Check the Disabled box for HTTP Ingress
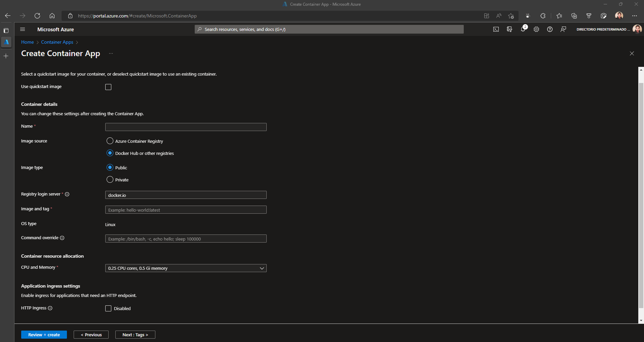Screen dimensions: 644x342 pos(108,308)
